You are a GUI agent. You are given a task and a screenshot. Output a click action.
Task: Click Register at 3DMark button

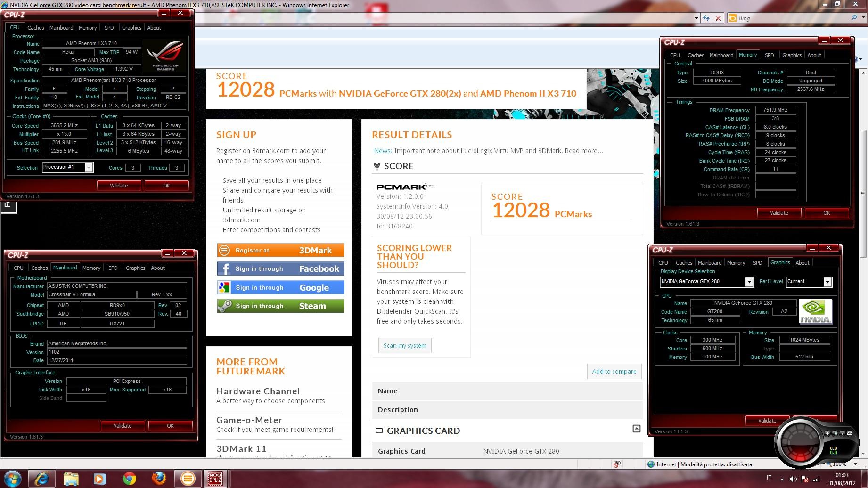[281, 250]
